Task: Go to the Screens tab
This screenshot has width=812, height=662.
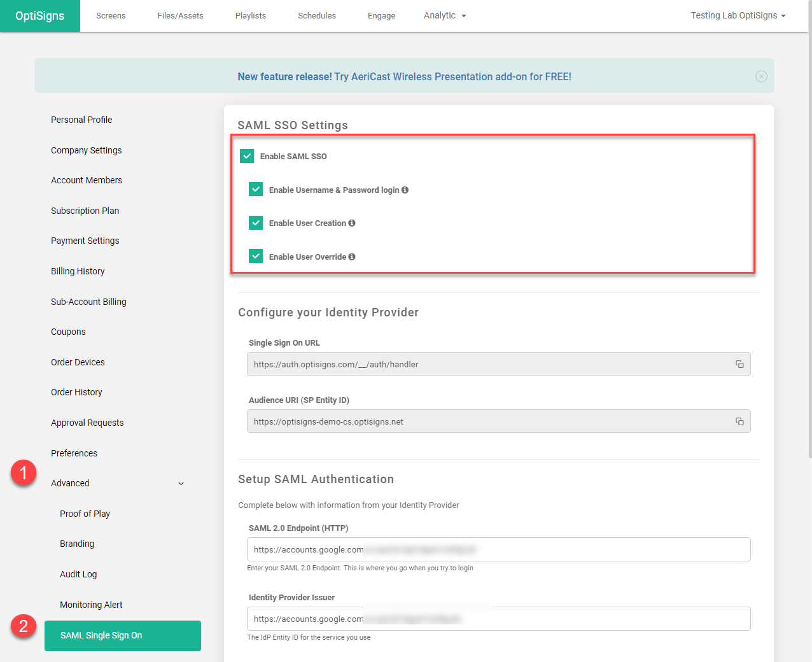Action: [x=111, y=16]
